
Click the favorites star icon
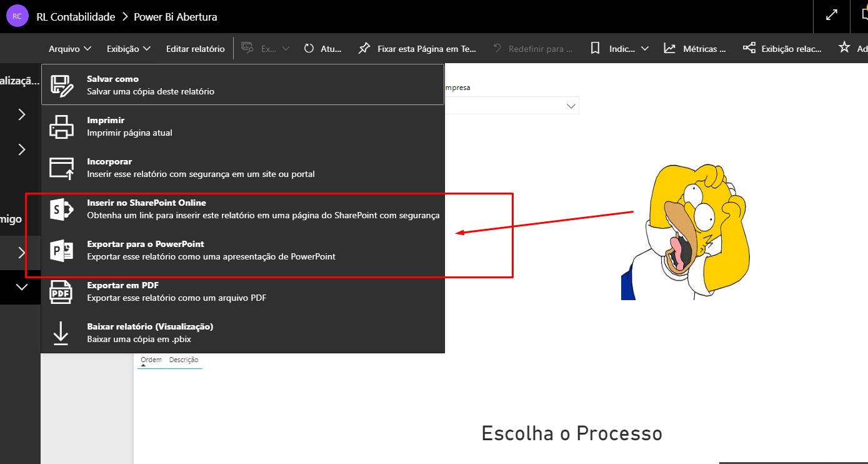tap(843, 48)
